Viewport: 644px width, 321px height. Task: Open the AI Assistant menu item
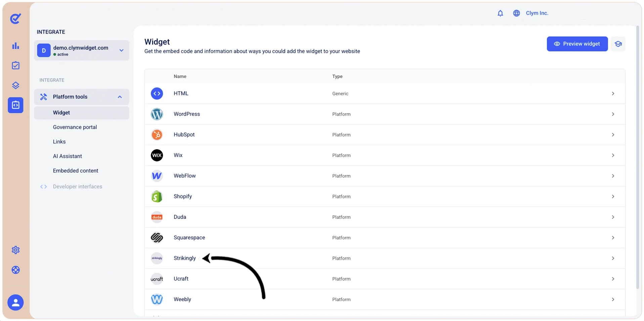[x=67, y=156]
